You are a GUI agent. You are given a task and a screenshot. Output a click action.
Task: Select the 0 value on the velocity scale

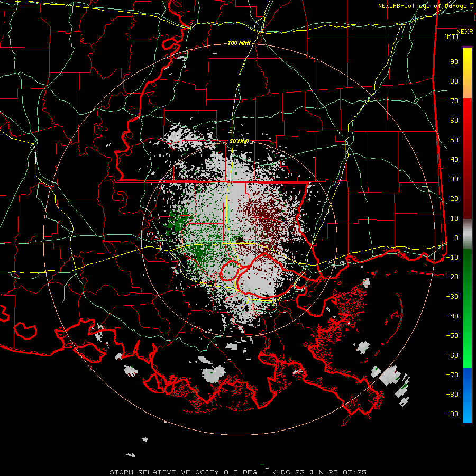[x=456, y=237]
